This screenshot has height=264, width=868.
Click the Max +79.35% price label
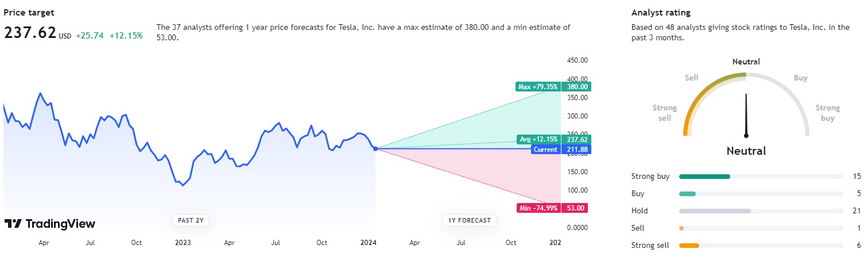tap(538, 87)
